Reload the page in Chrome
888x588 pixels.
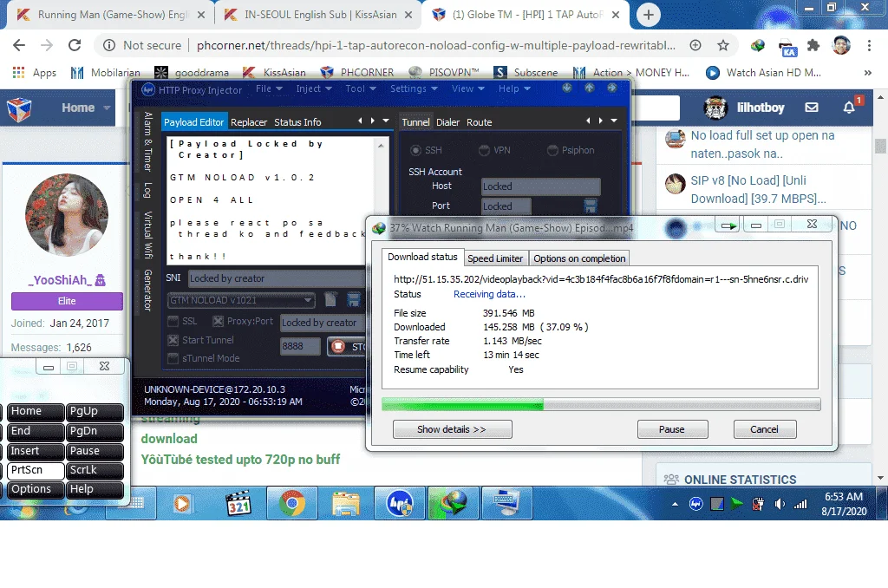75,45
